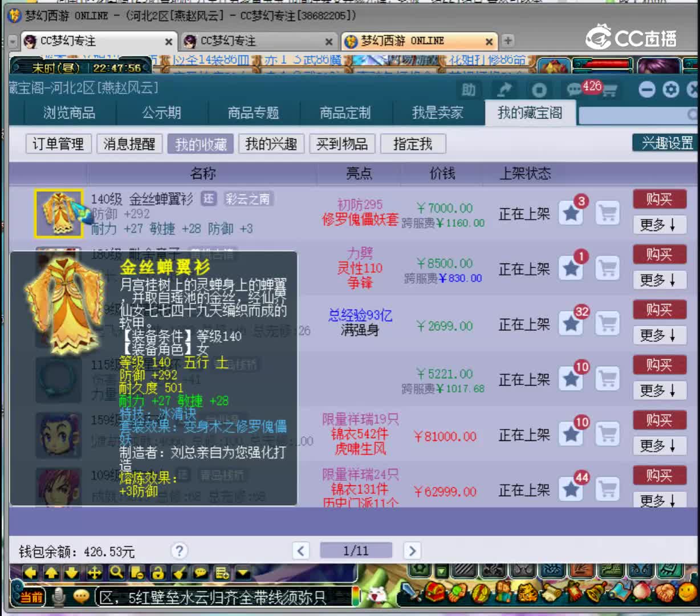The image size is (700, 616).
Task: Expand 更多 on the ¥62999.00 row
Action: (659, 500)
